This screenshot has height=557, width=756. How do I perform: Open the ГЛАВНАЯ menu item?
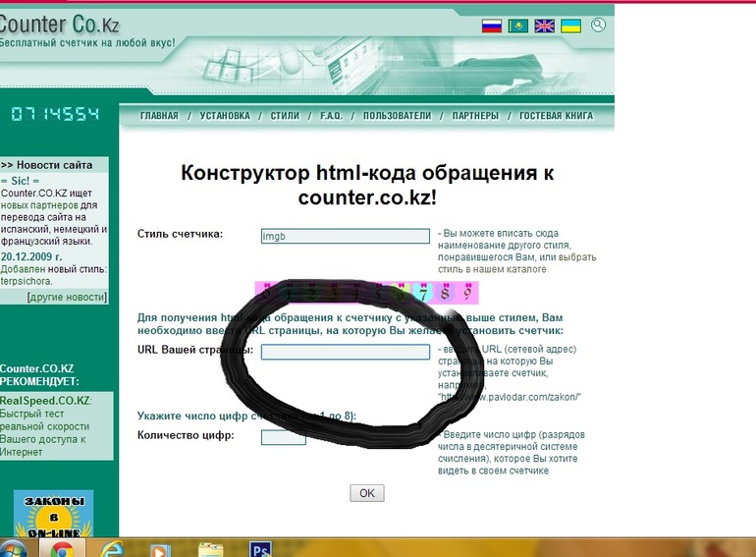click(159, 116)
